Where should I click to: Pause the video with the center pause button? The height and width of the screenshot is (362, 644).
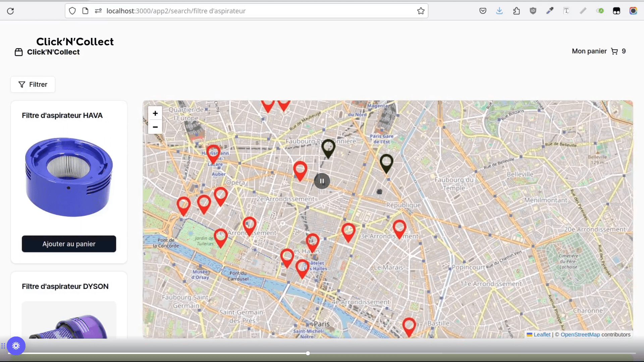pyautogui.click(x=322, y=181)
